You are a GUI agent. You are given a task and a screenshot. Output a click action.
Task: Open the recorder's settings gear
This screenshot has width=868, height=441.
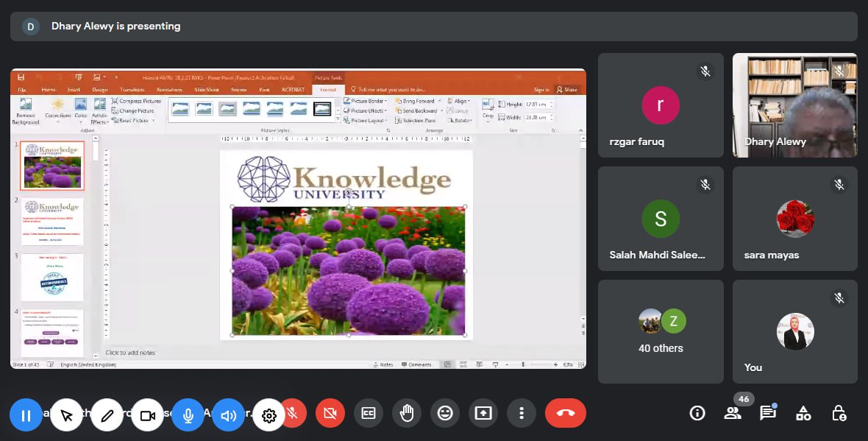[269, 415]
